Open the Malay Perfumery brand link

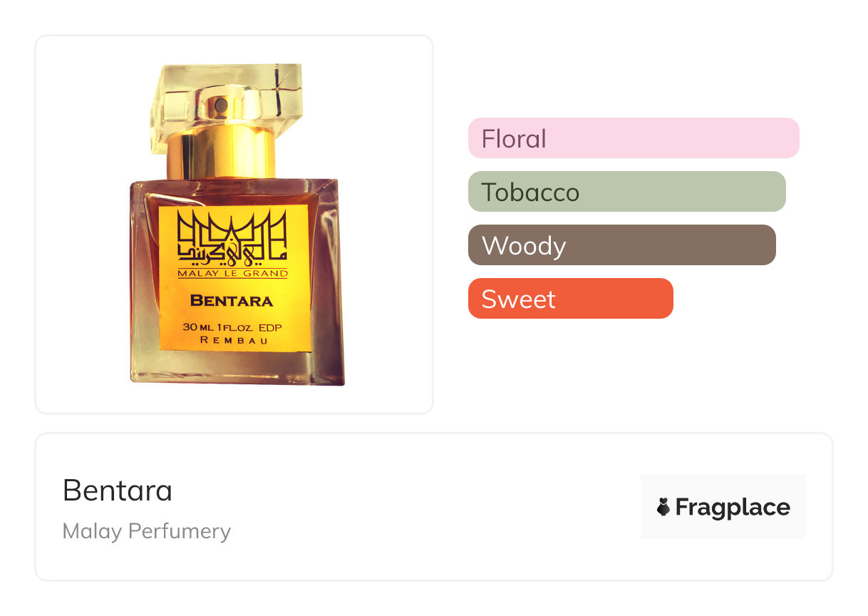147,531
